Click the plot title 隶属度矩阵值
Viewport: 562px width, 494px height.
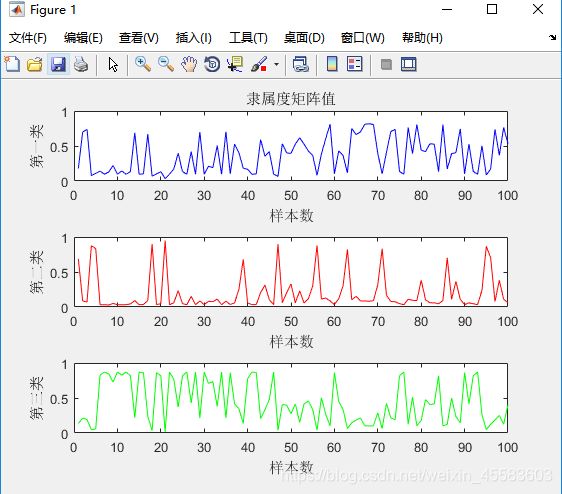click(291, 99)
